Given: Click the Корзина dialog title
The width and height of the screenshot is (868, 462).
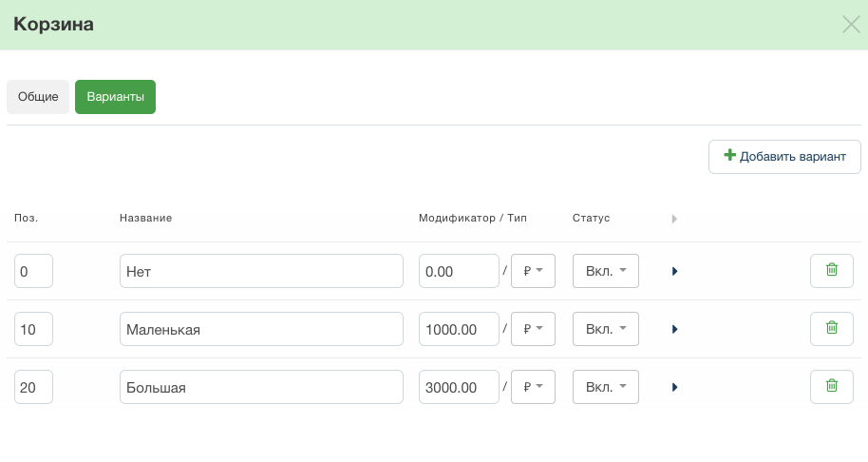Looking at the screenshot, I should tap(54, 25).
